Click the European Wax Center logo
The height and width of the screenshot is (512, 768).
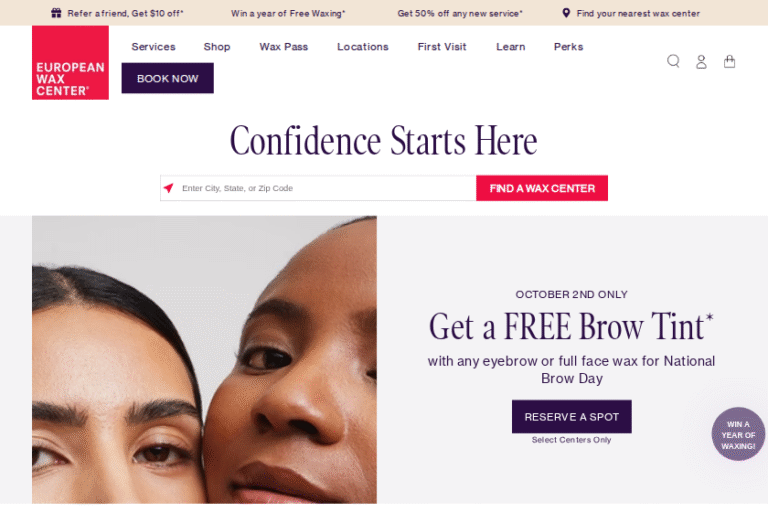tap(71, 63)
